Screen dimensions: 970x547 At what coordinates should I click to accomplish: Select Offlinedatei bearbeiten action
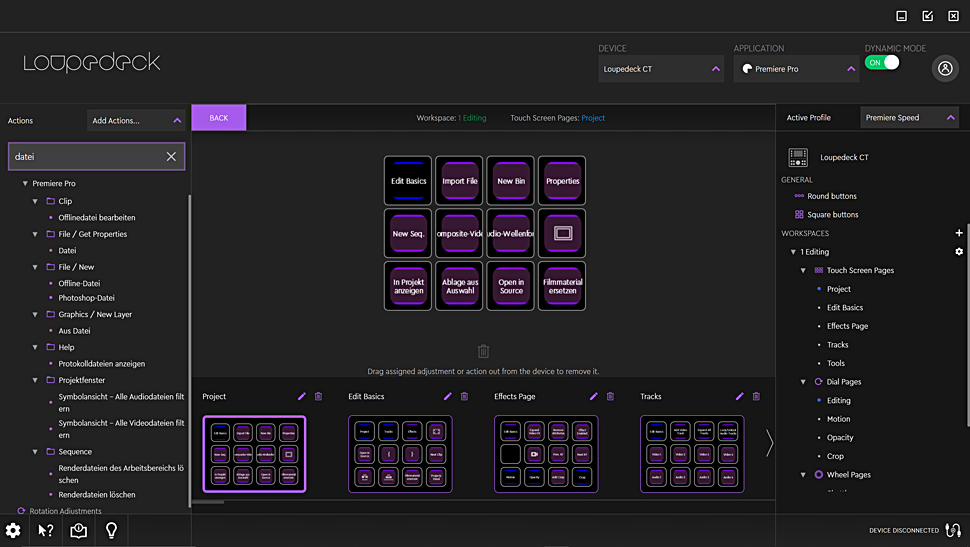(97, 217)
